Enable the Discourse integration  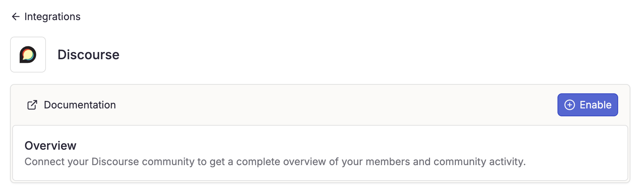point(588,105)
